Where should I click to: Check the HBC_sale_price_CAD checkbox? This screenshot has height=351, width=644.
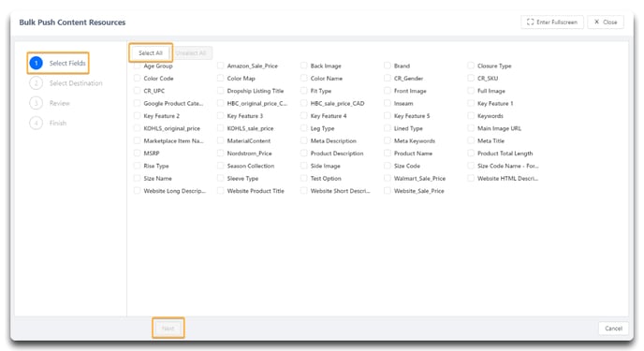(x=304, y=103)
